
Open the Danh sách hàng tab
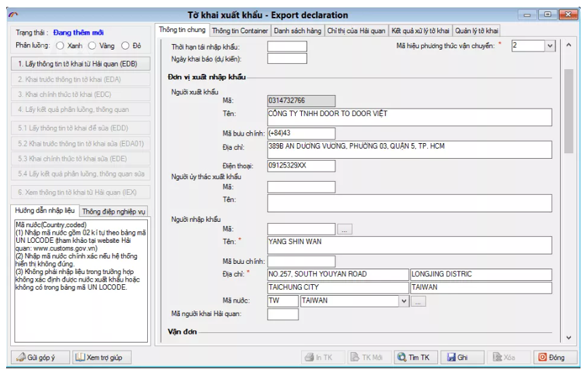297,31
